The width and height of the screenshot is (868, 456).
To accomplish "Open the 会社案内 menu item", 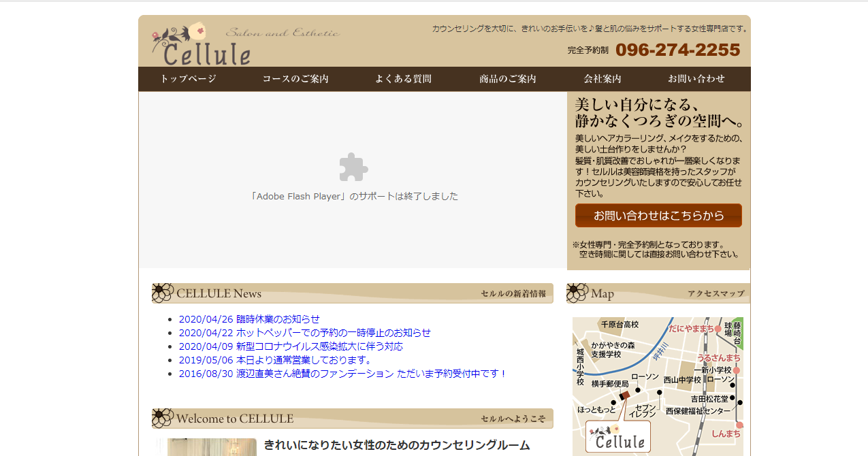I will pyautogui.click(x=602, y=79).
